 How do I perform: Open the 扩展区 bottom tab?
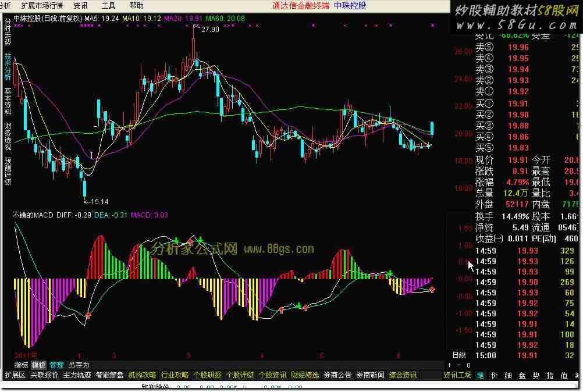pos(15,375)
